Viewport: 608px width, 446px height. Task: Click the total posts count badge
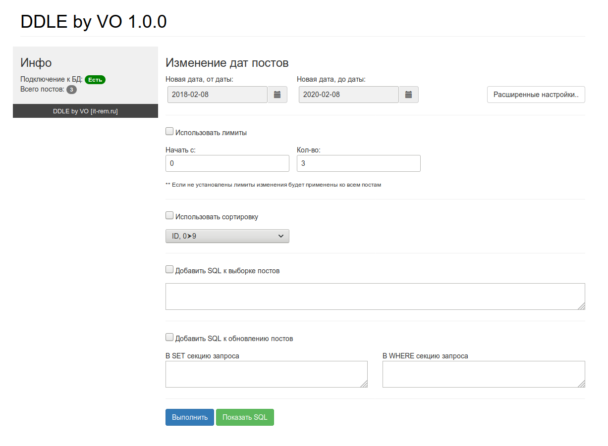tap(71, 90)
